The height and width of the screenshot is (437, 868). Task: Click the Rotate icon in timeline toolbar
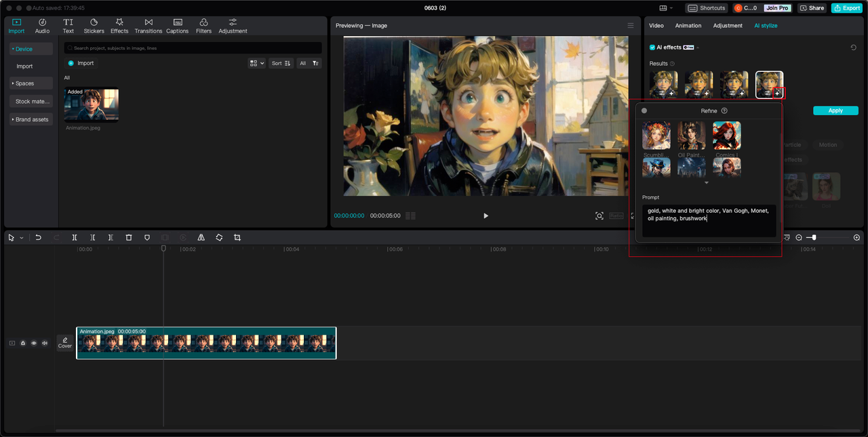pos(219,238)
